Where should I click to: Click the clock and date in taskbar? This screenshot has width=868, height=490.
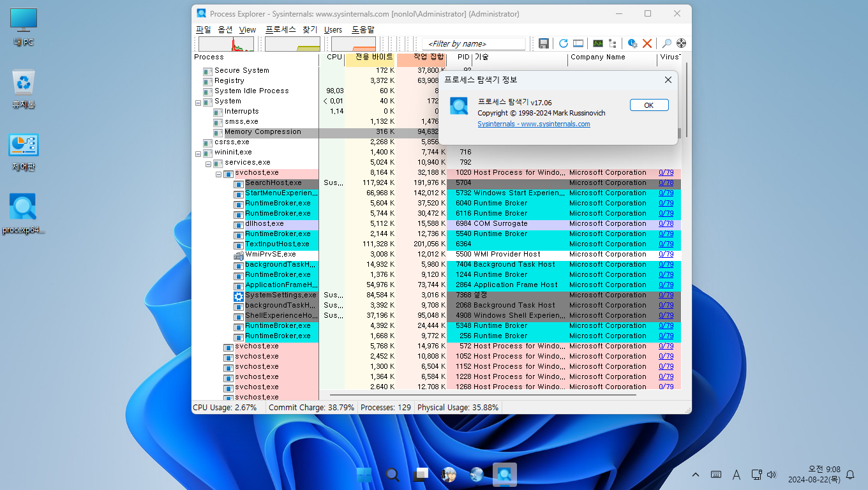814,475
